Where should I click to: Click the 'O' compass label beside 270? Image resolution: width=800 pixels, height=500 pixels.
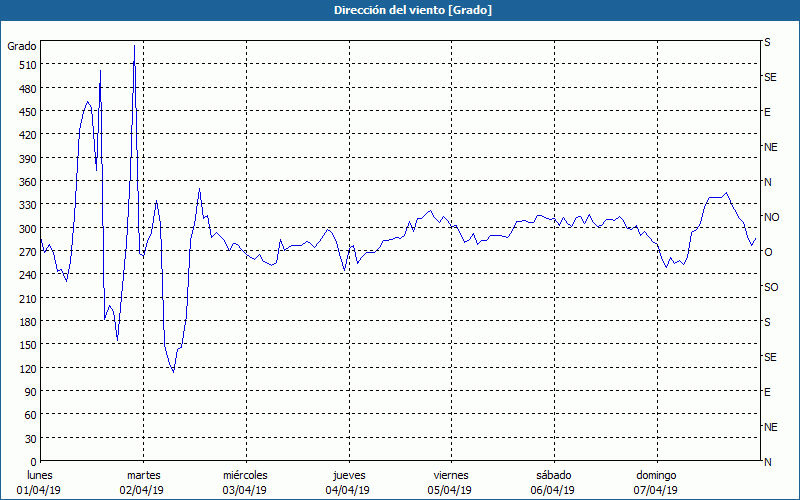(x=767, y=252)
